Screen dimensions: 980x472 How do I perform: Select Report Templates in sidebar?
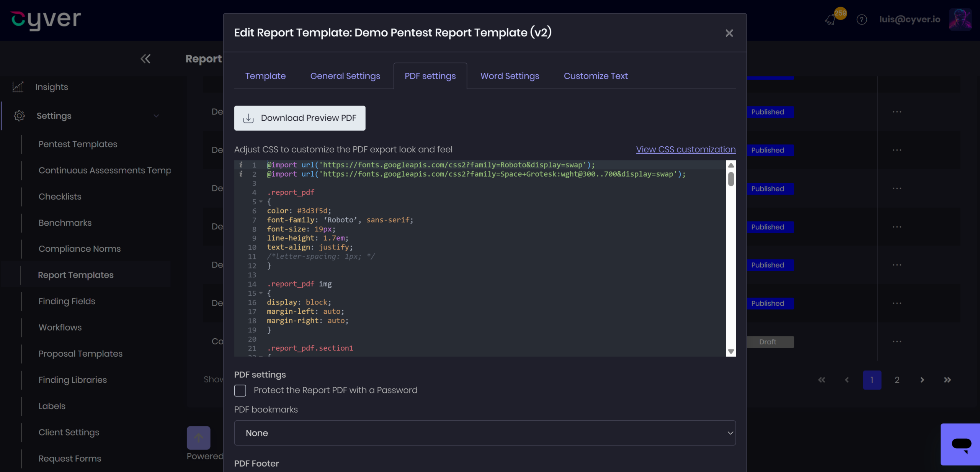pos(76,275)
